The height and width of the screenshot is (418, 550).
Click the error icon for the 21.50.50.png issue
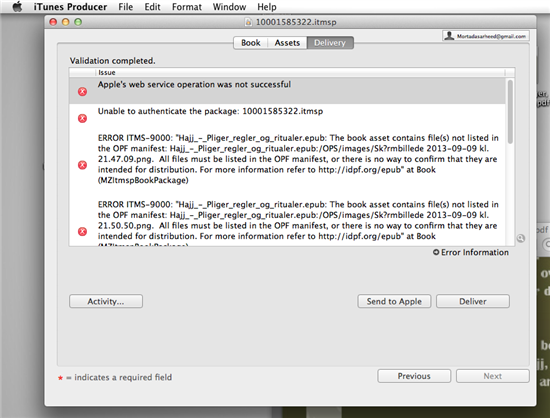coord(82,231)
